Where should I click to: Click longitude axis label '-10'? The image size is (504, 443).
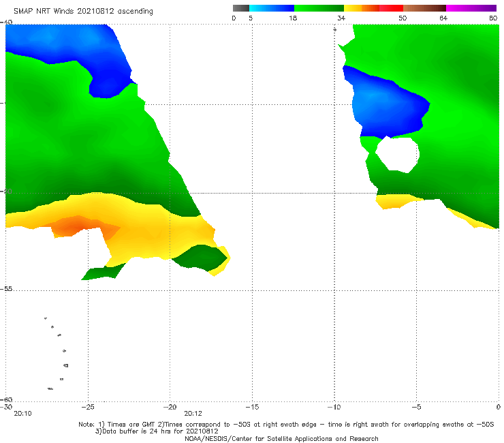(334, 407)
